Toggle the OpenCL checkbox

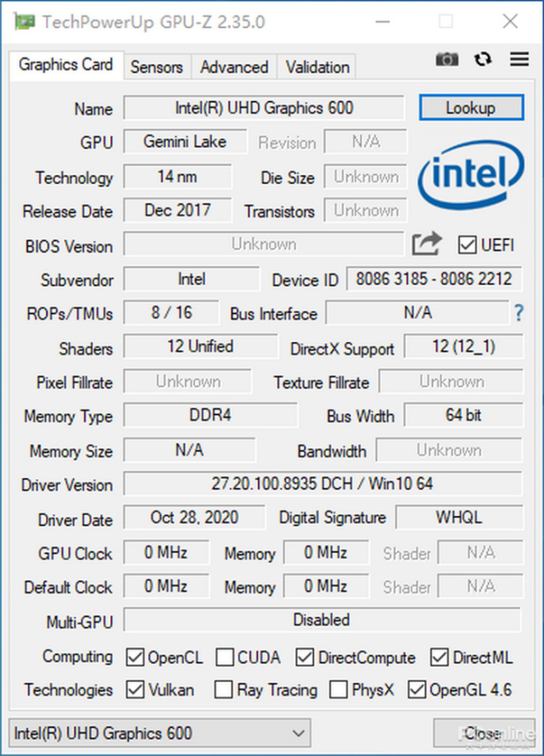coord(135,658)
